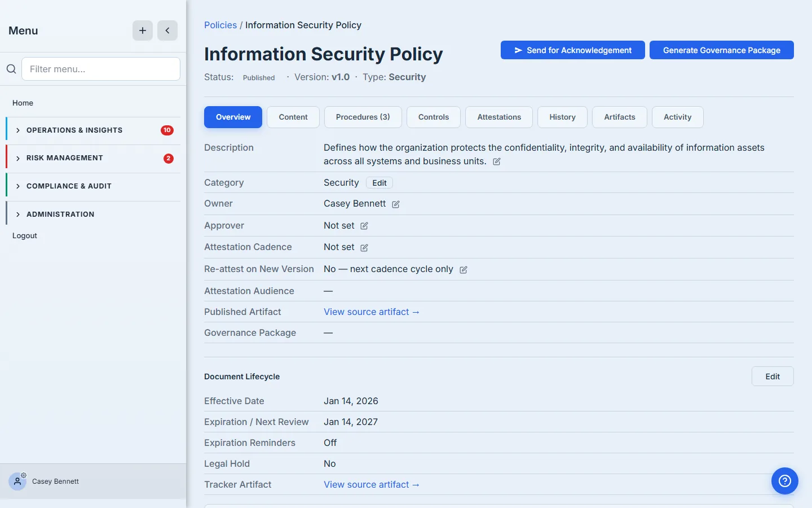
Task: Click the red 2 badge on Risk Management
Action: (x=168, y=159)
